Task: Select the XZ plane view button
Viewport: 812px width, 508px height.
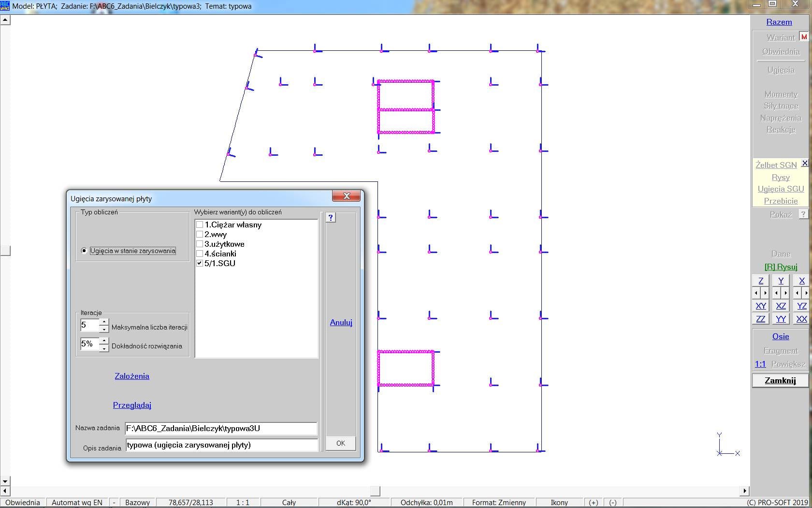Action: 781,306
